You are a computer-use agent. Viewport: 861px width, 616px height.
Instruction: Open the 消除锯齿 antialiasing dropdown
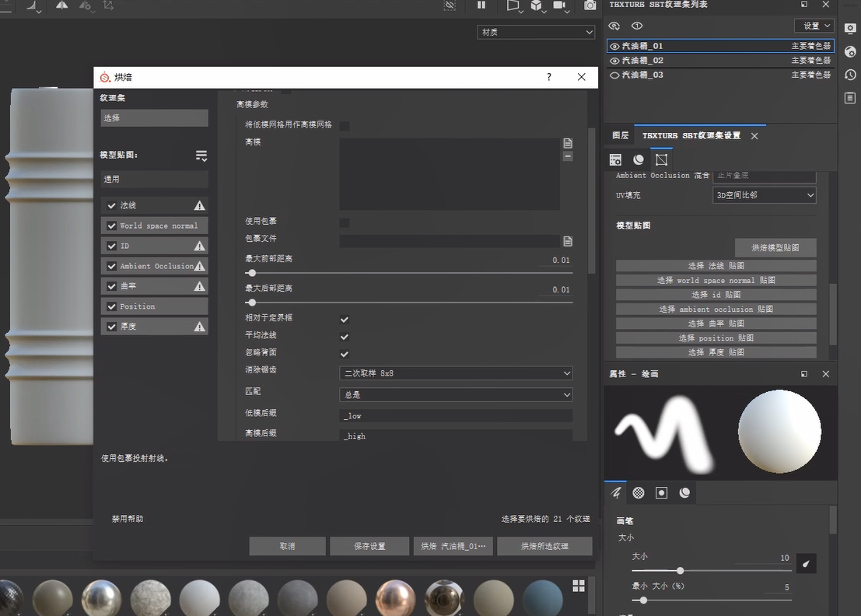pos(456,373)
